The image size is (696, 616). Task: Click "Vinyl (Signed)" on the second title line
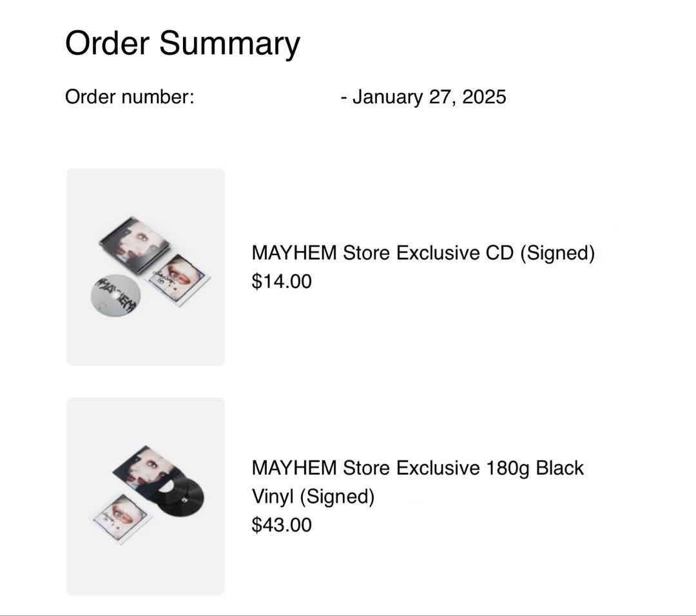click(313, 497)
